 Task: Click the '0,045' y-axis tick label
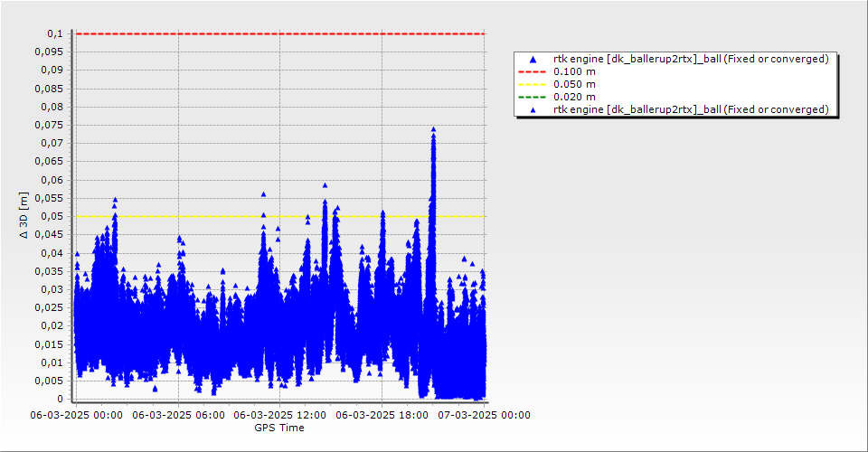click(x=49, y=234)
